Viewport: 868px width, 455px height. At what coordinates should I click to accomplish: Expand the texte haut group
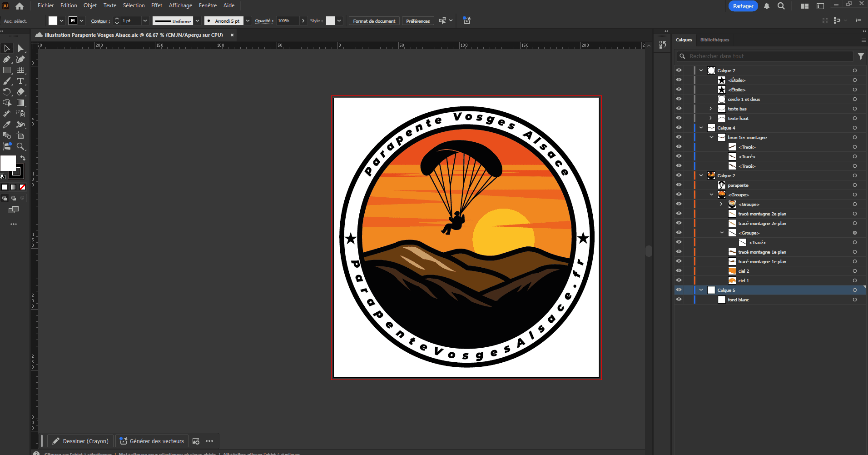711,118
